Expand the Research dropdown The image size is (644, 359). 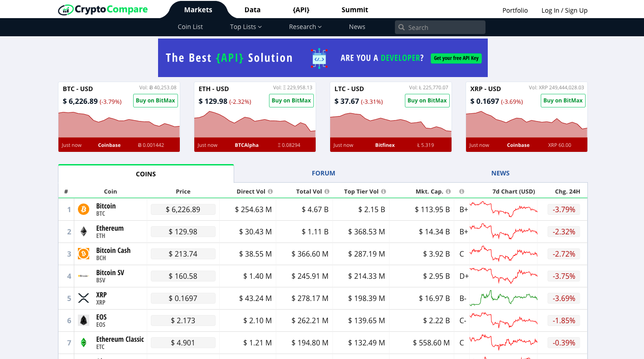click(305, 27)
